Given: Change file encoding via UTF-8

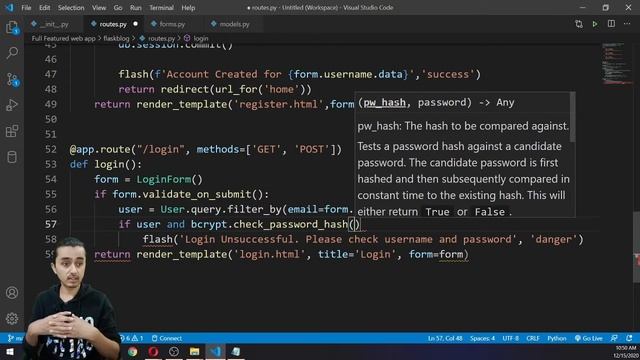Looking at the screenshot, I should [511, 338].
